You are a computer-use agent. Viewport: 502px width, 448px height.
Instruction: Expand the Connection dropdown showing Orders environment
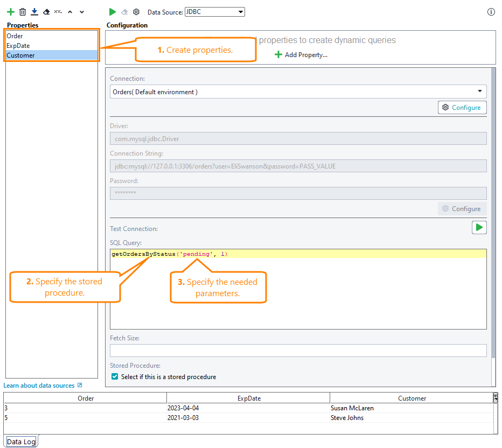point(479,92)
